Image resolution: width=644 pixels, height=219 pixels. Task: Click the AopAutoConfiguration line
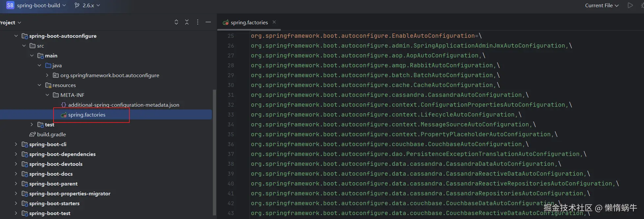point(368,55)
